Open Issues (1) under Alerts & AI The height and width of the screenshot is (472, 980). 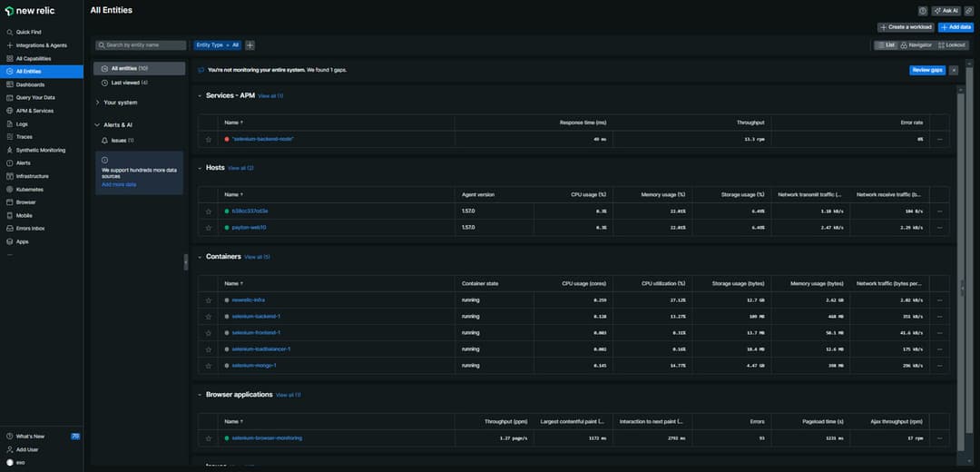[x=122, y=141]
